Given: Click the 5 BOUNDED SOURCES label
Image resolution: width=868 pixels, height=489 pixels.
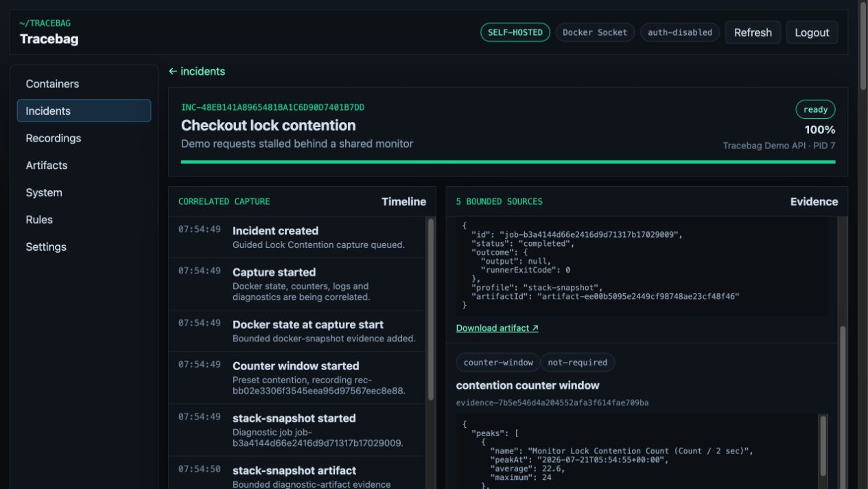Looking at the screenshot, I should [500, 201].
